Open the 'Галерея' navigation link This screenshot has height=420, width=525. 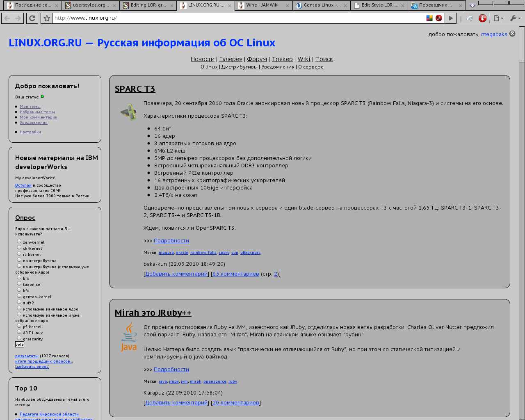point(231,59)
